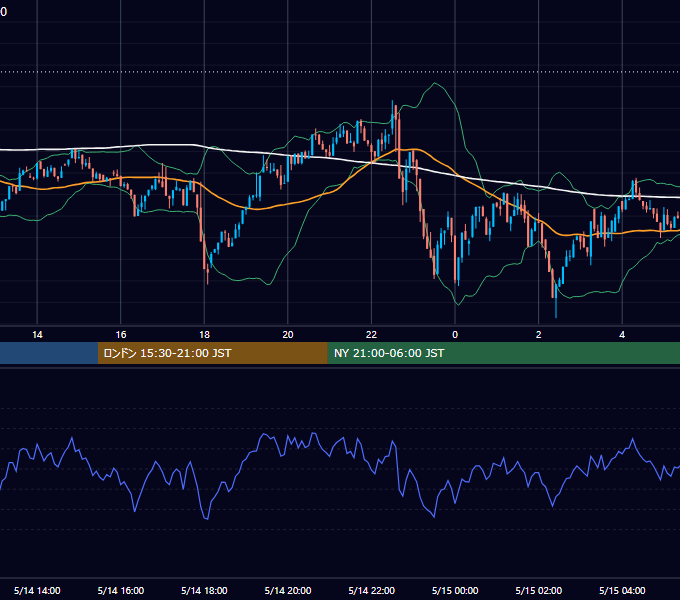
Task: Click the hour label 4 on price chart axis
Action: (622, 335)
